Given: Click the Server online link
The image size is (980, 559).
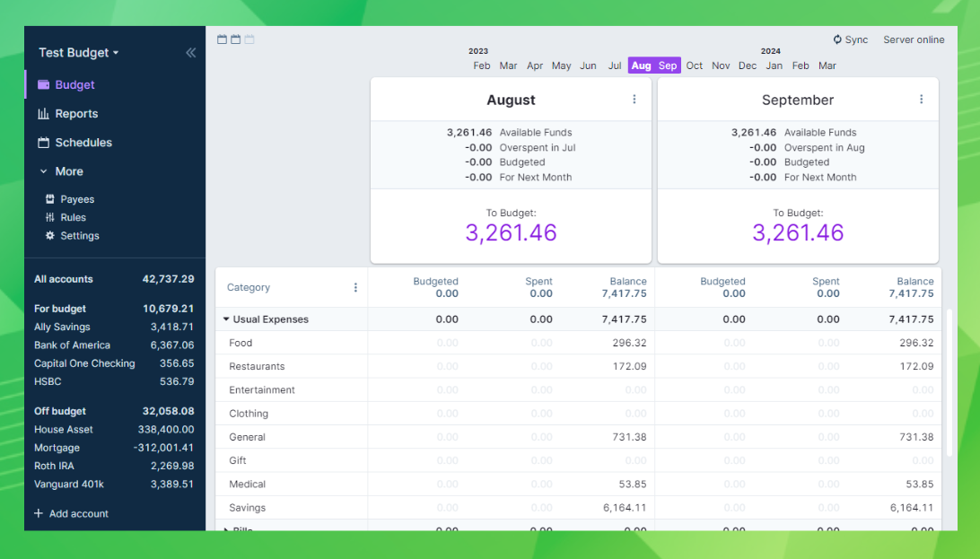Looking at the screenshot, I should point(914,39).
